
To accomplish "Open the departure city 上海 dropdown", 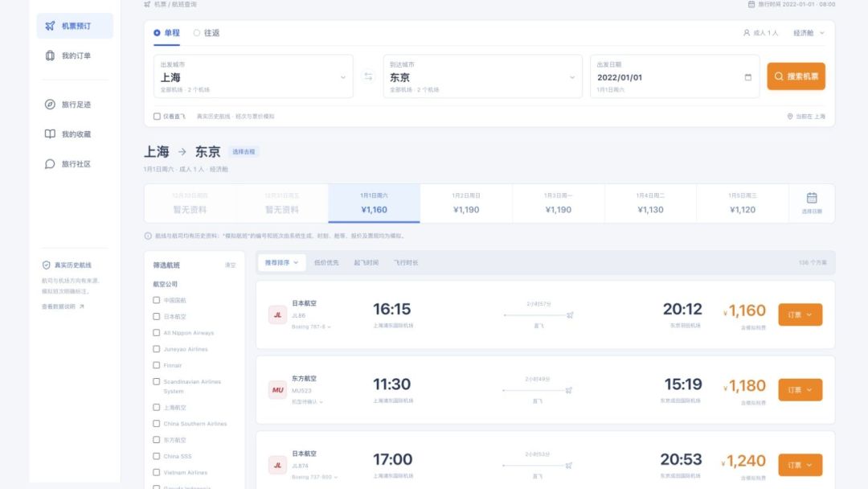I will coord(253,76).
